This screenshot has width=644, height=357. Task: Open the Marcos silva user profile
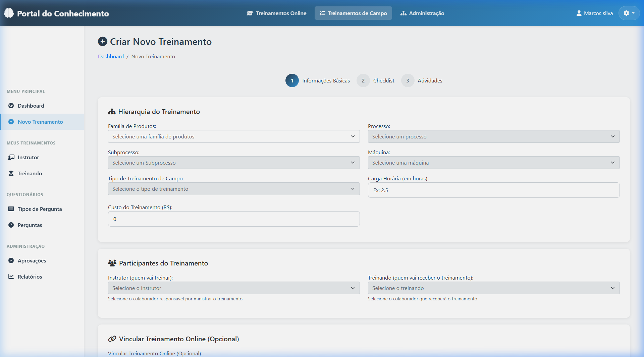tap(594, 13)
